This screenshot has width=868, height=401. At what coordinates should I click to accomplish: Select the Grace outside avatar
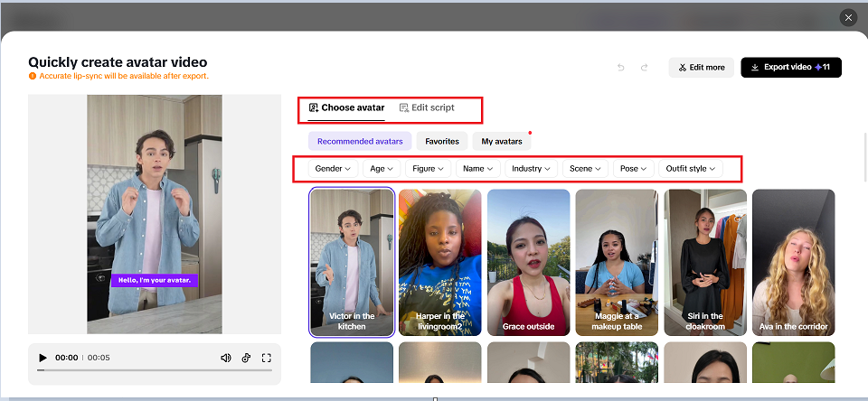[x=528, y=262]
